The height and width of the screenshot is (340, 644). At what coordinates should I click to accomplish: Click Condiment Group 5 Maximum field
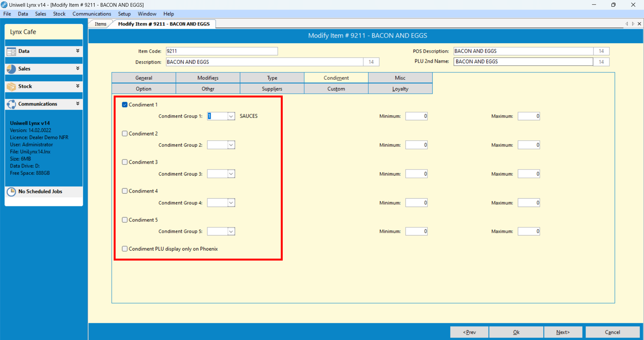[x=529, y=231]
